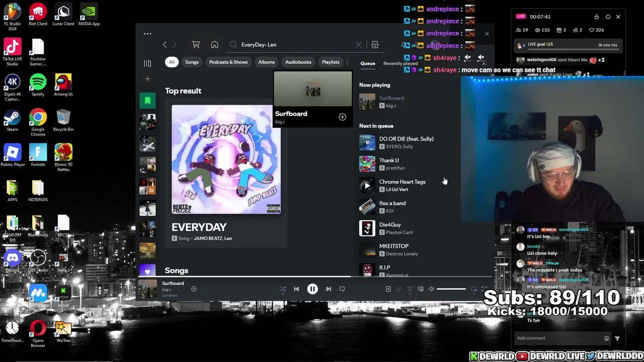
Task: Enter full screen in Spotify player
Action: point(484,289)
